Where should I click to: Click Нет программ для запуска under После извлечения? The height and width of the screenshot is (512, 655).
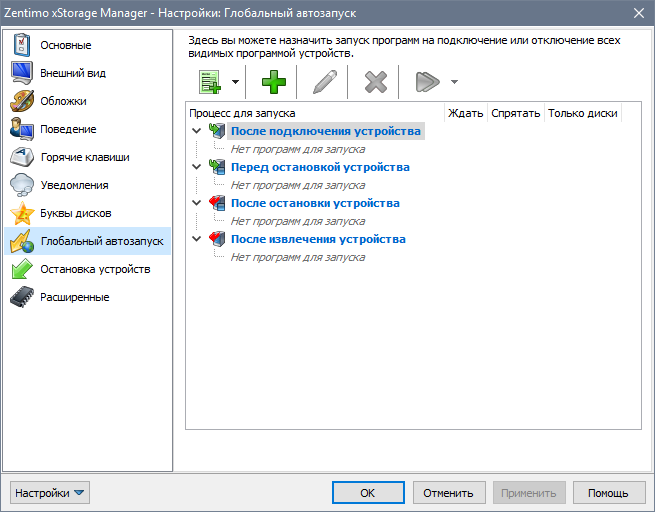tap(298, 257)
